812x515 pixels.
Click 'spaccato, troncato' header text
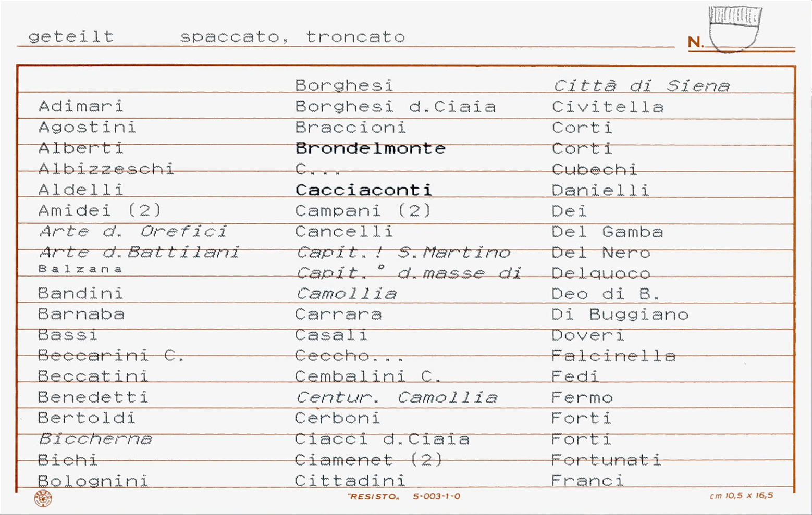click(292, 37)
